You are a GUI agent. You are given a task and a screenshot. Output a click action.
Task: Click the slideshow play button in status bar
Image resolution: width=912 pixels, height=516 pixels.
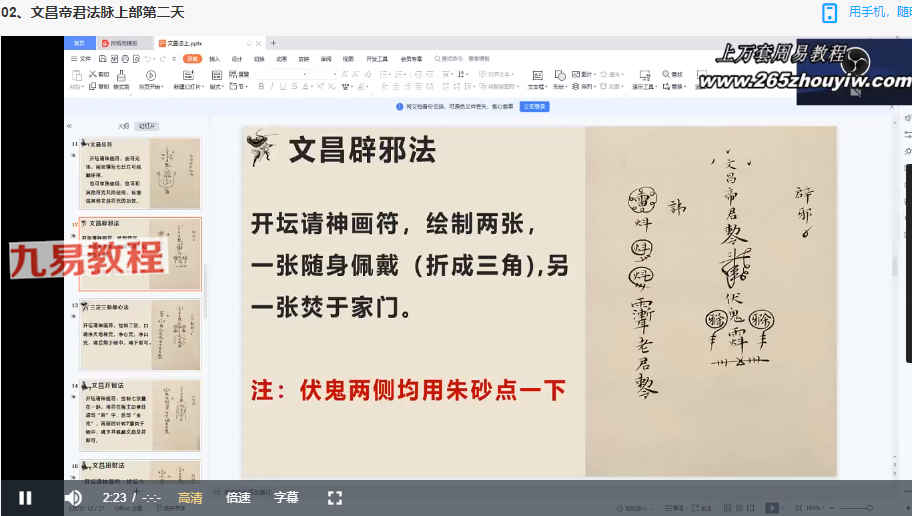click(x=772, y=508)
